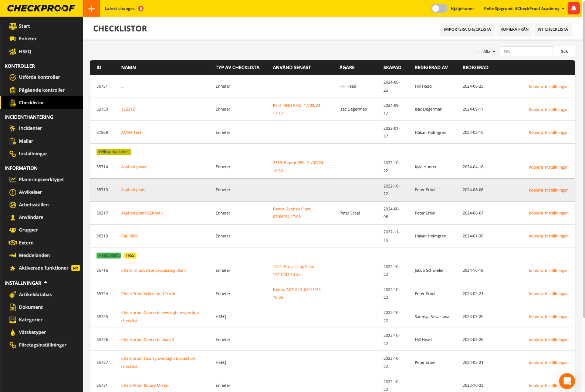Click the Planeringsverktyget chart icon
The image size is (585, 392).
13,179
